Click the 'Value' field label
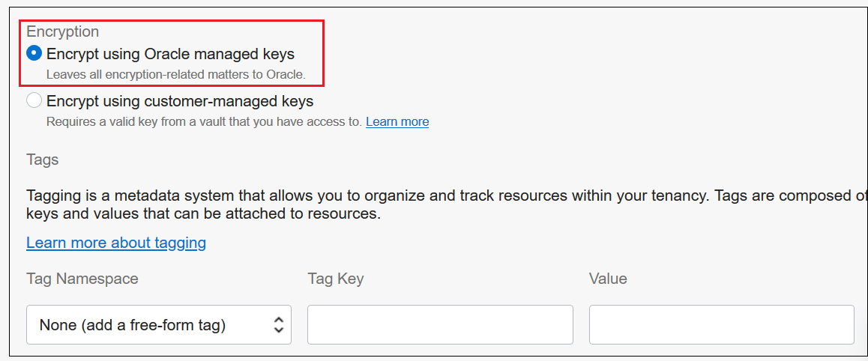868x361 pixels. 608,279
